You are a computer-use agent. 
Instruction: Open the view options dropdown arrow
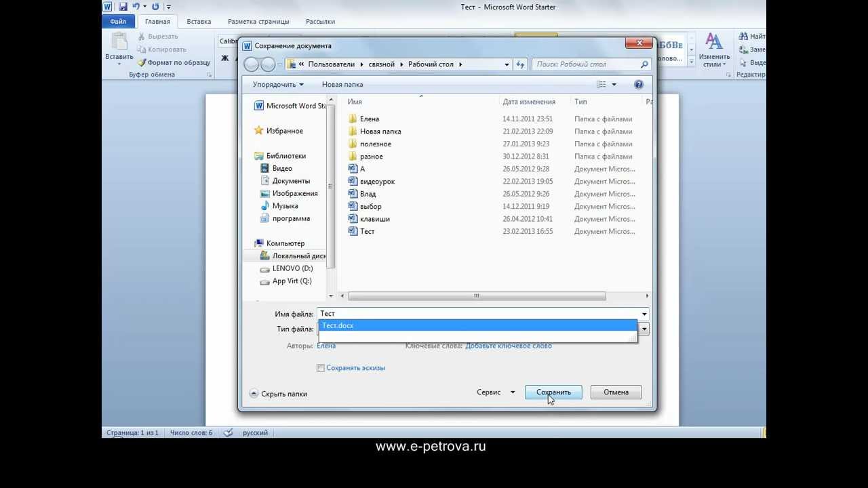[614, 85]
